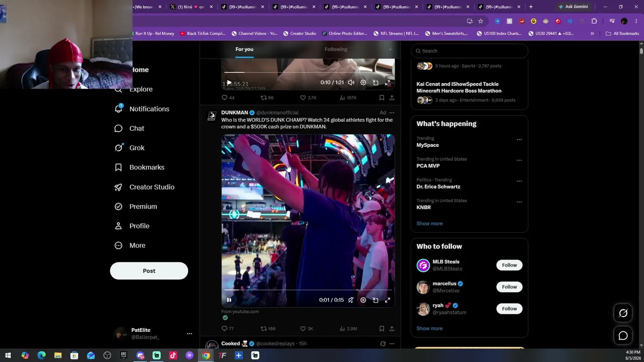Bookmark the DUNKMAN ad post
Image resolution: width=644 pixels, height=362 pixels.
382,328
